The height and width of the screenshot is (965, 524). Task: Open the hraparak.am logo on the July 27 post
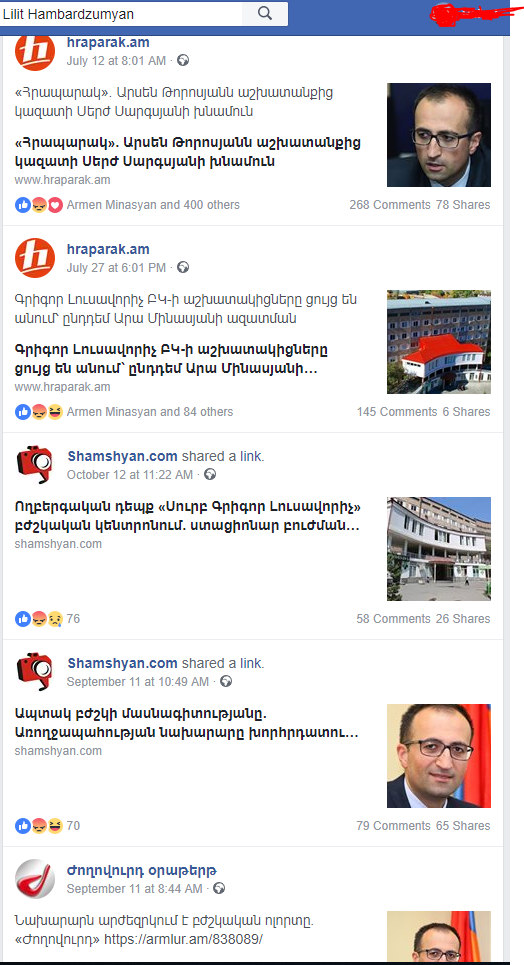(x=35, y=257)
